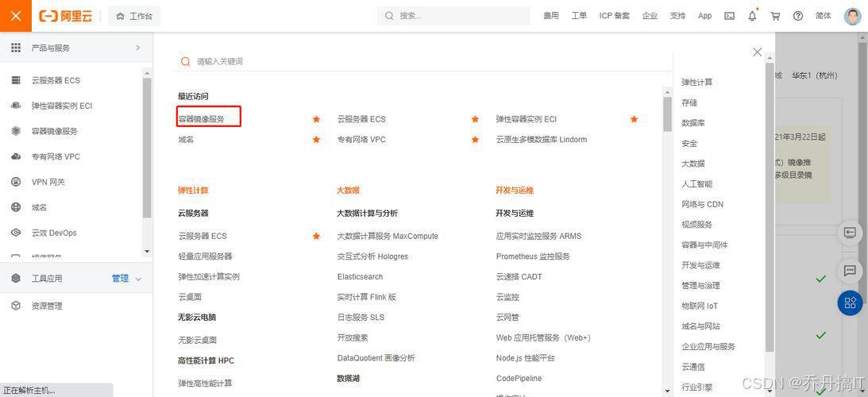The height and width of the screenshot is (397, 868).
Task: Close the orange X menu button
Action: point(16,16)
